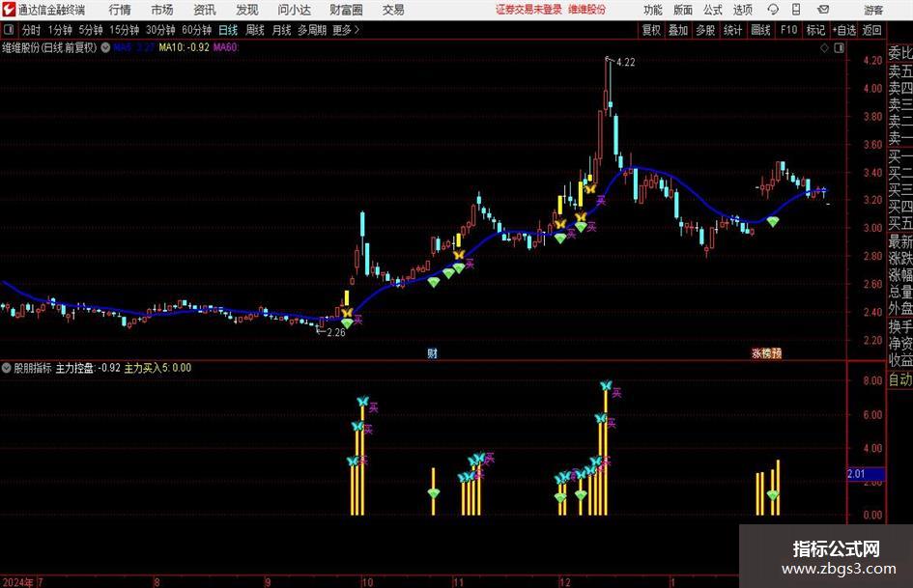Screen dimensions: 913x588
Task: Expand the 更多 periods chevron
Action: 347,30
